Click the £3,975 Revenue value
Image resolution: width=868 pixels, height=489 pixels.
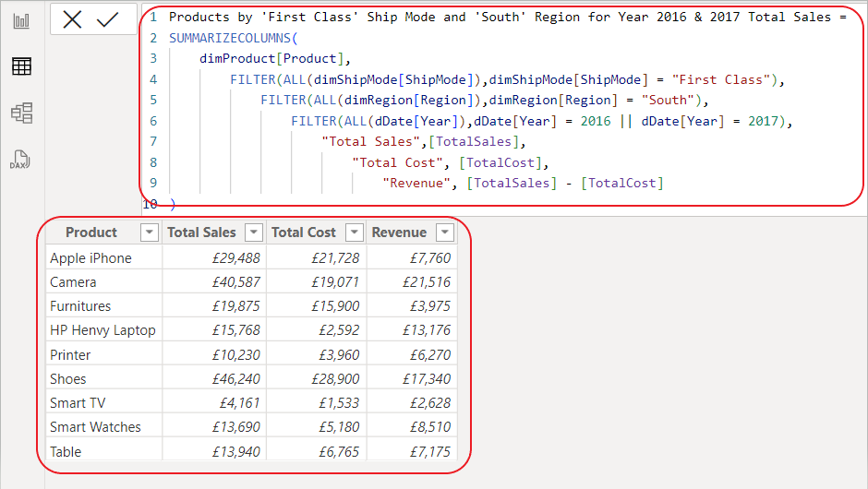coord(430,306)
